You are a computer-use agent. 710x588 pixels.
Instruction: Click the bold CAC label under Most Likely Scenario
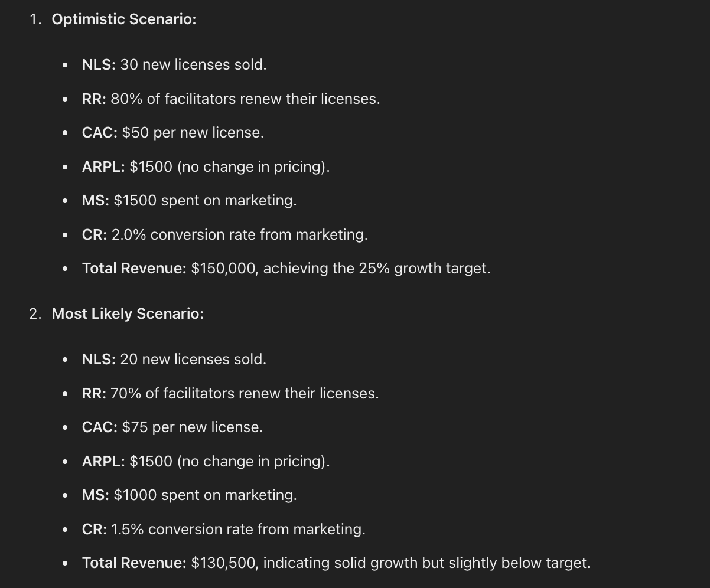pos(99,427)
